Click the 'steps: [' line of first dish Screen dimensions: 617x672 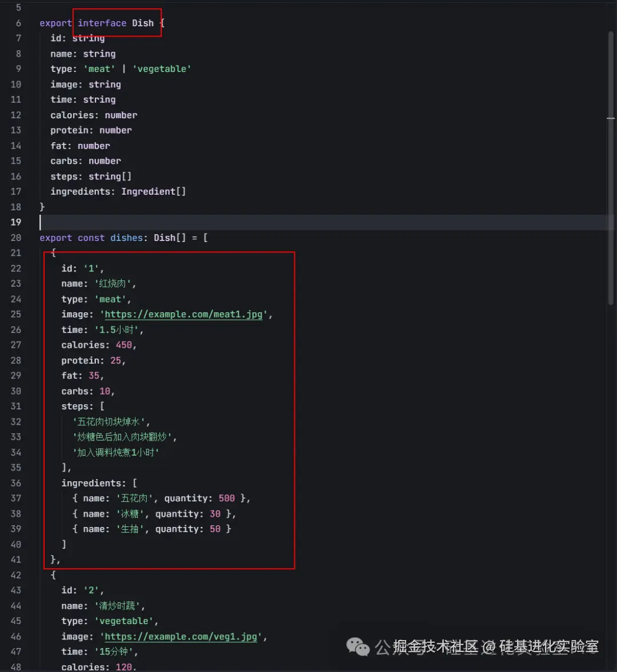coord(83,407)
